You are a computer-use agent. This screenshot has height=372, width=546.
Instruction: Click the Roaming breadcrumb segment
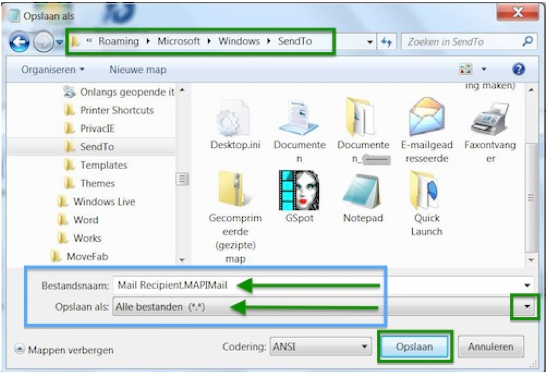[x=118, y=41]
